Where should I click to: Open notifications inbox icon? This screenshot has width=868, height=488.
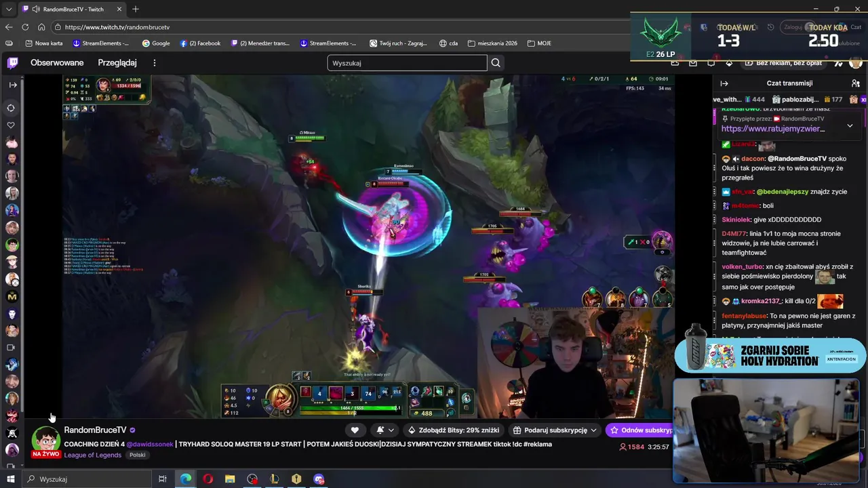692,63
